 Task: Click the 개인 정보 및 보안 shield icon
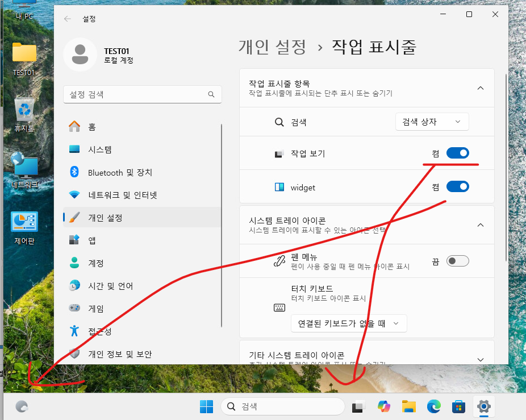[x=74, y=354]
